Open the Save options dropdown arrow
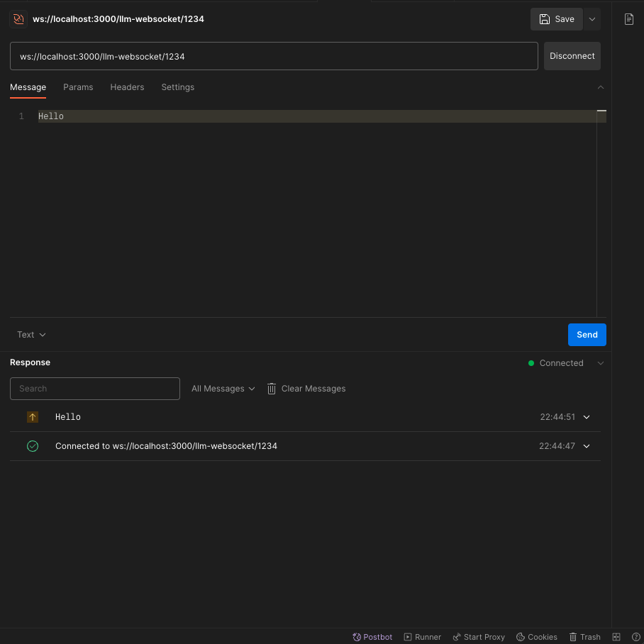Screen dimensions: 644x644 (x=592, y=19)
